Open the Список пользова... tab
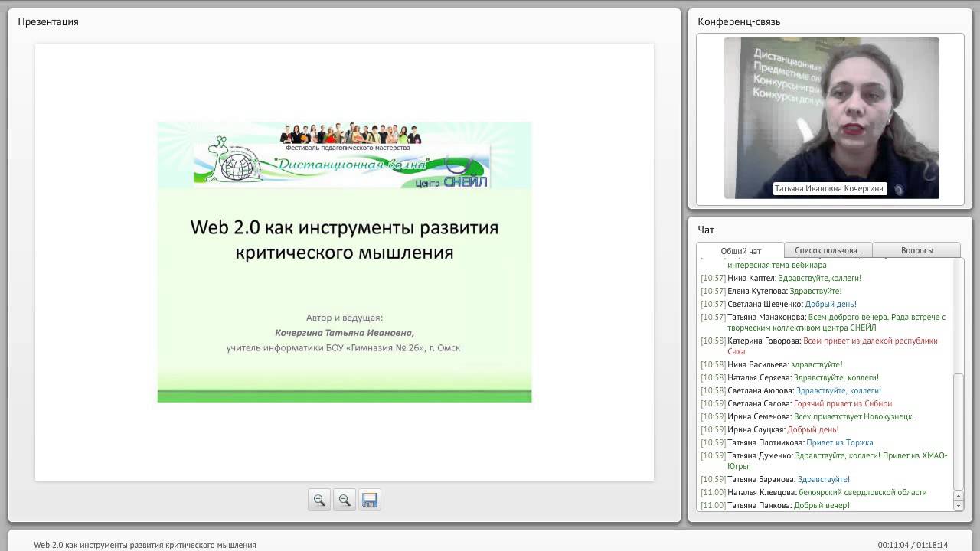Image resolution: width=980 pixels, height=551 pixels. pos(828,250)
